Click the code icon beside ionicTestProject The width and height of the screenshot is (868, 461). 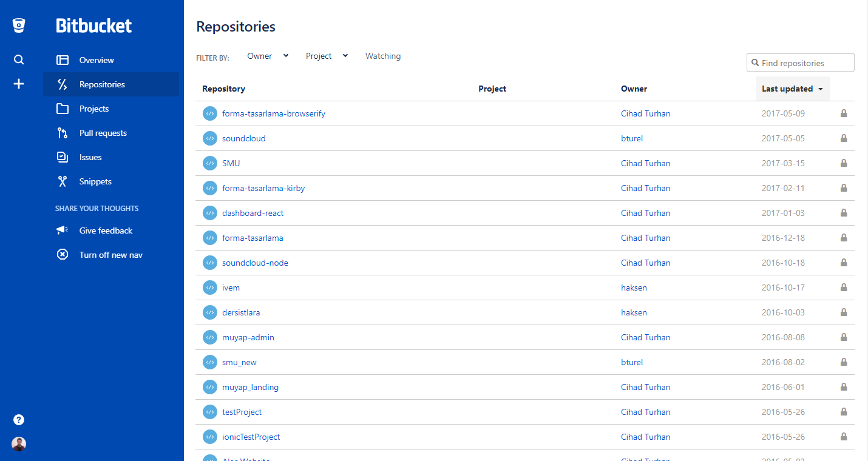209,437
